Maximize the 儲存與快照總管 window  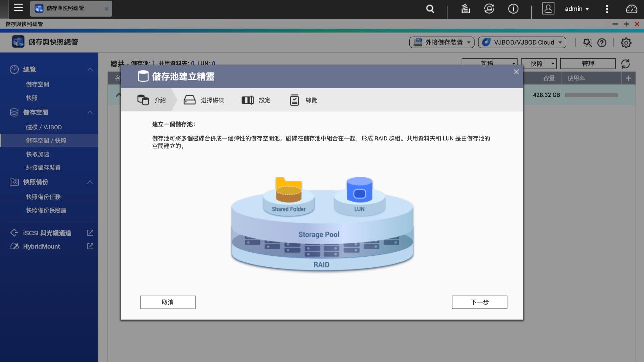point(626,24)
